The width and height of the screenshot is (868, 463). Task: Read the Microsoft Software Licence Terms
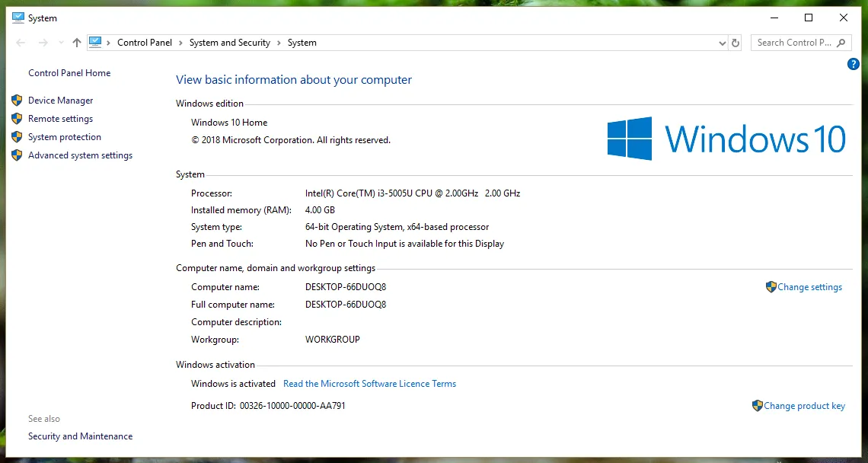pos(369,384)
